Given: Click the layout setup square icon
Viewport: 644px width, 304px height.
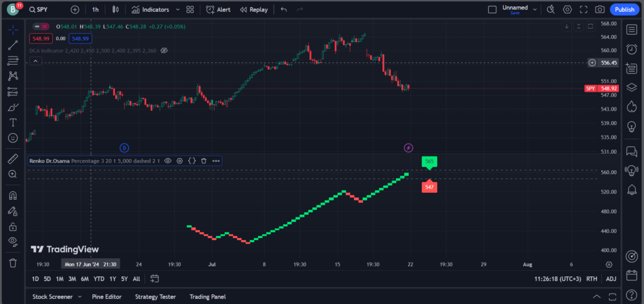Looking at the screenshot, I should pyautogui.click(x=492, y=9).
